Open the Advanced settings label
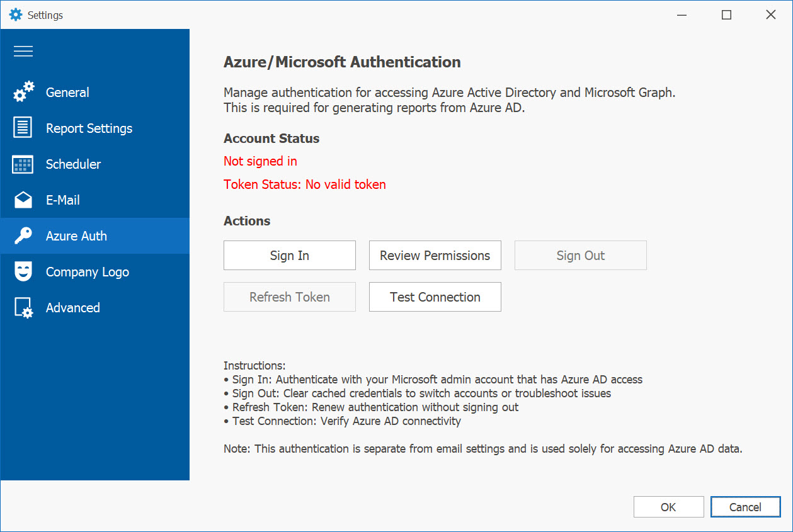The width and height of the screenshot is (793, 532). point(72,308)
